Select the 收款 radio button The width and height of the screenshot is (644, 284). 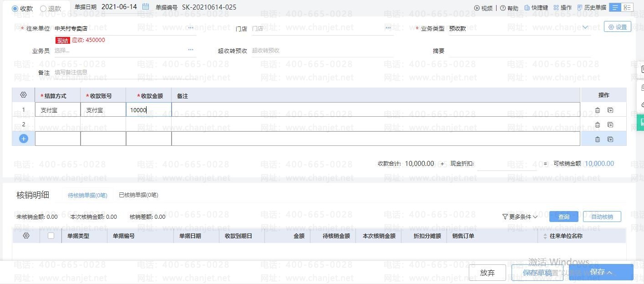pos(15,9)
